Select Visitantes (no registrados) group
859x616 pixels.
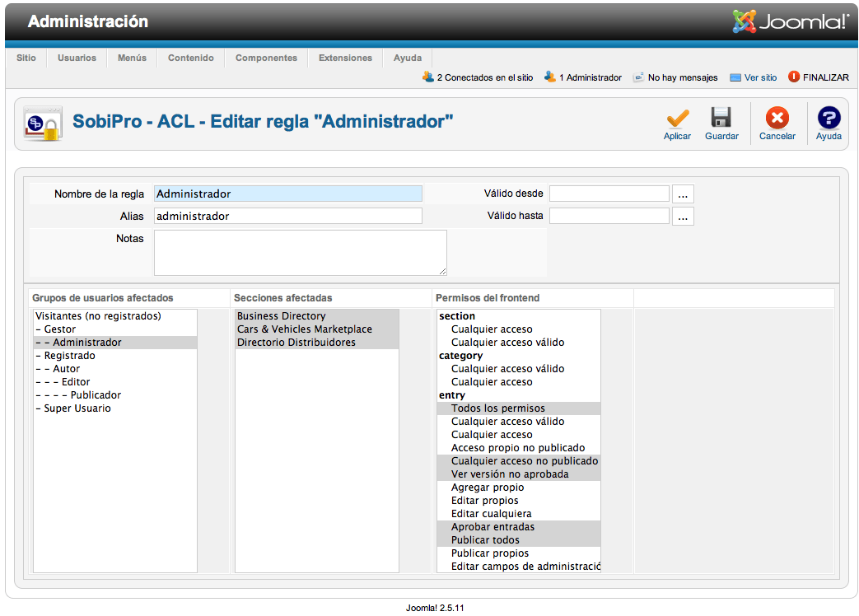(x=115, y=316)
